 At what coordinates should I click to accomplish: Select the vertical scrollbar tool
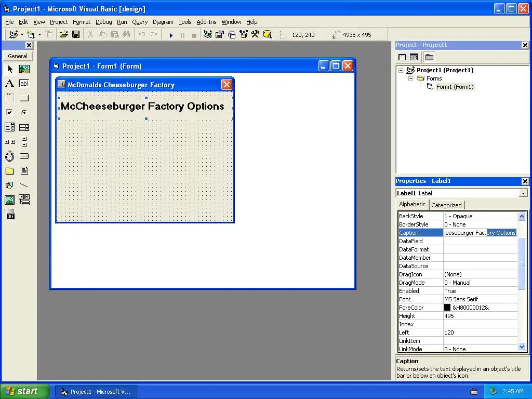tap(24, 141)
